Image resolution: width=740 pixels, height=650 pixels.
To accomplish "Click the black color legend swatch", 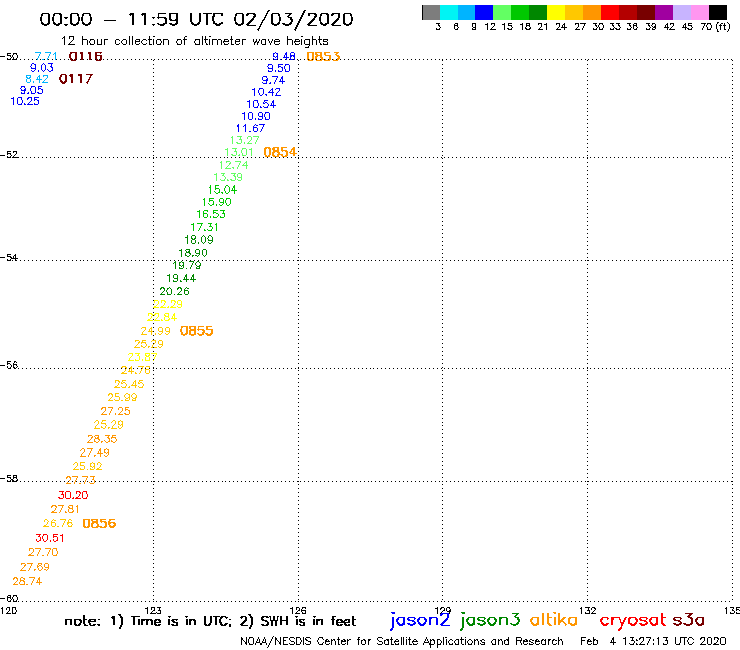I will pyautogui.click(x=718, y=12).
